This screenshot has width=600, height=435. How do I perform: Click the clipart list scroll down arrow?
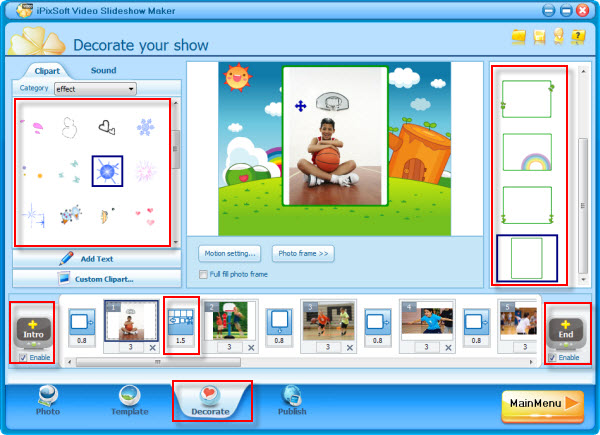click(176, 243)
